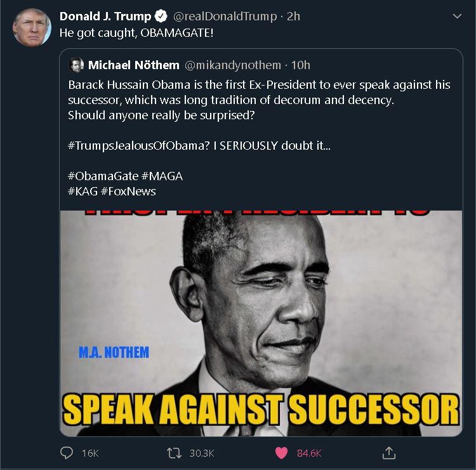Click the 10h quoted tweet timestamp
Viewport: 476px width, 470px height.
pos(301,65)
